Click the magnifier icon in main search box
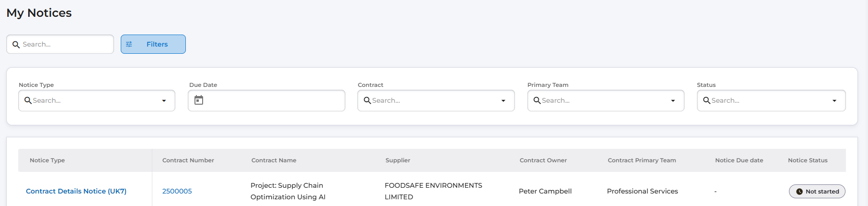This screenshot has width=868, height=206. click(16, 45)
